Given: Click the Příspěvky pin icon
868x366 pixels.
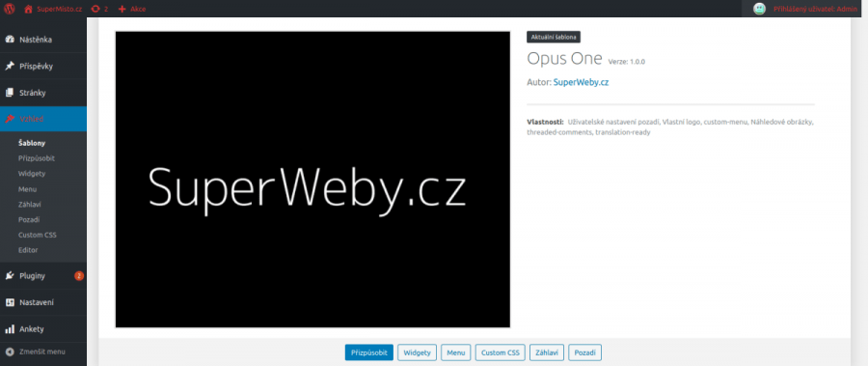Looking at the screenshot, I should [x=10, y=66].
